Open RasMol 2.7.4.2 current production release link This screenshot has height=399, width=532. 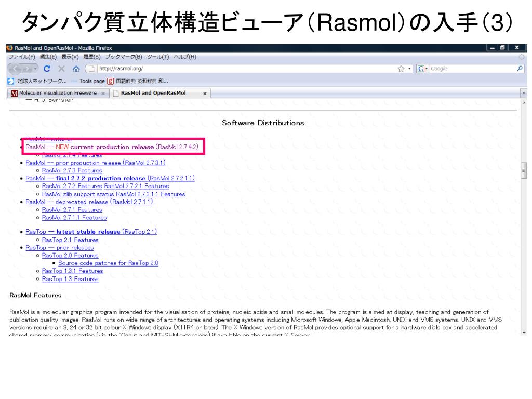[x=112, y=147]
